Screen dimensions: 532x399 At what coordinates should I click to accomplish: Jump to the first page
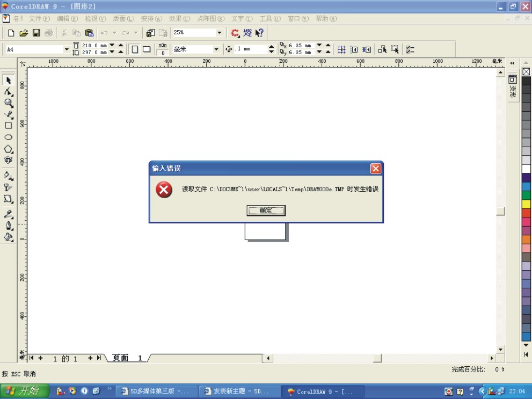[31, 358]
